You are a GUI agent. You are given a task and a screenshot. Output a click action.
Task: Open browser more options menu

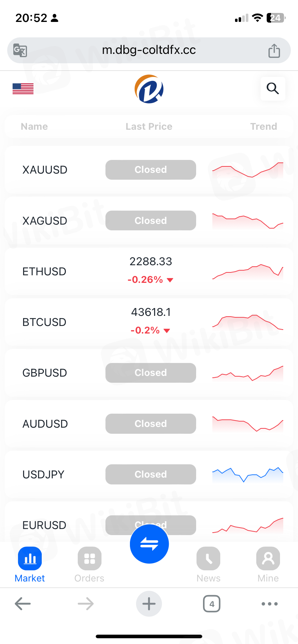coord(270,604)
